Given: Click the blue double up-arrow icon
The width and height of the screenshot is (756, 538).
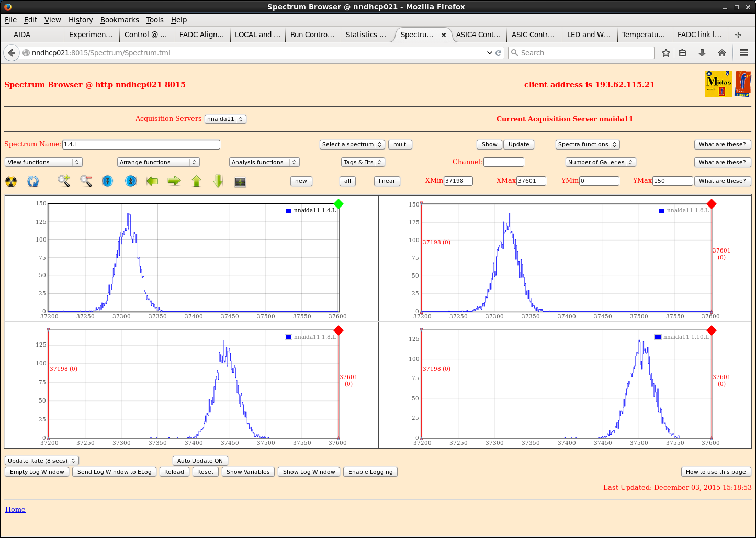Looking at the screenshot, I should click(131, 181).
